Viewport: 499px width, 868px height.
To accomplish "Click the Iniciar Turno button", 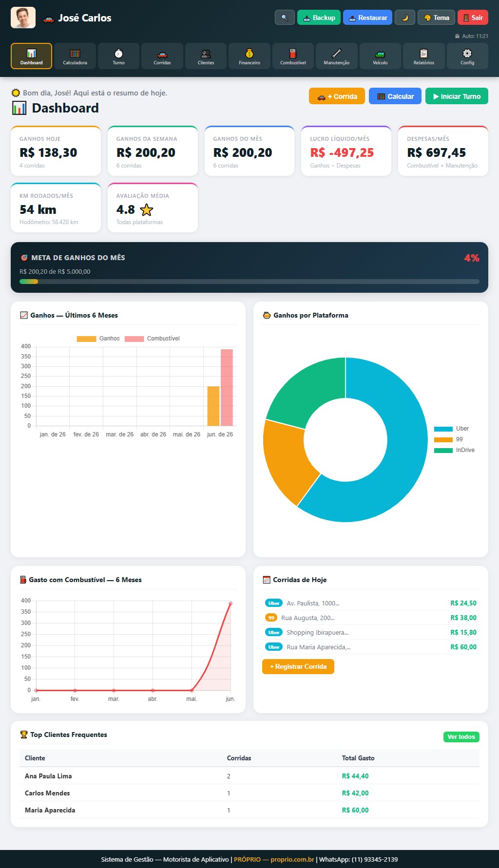I will pyautogui.click(x=457, y=96).
